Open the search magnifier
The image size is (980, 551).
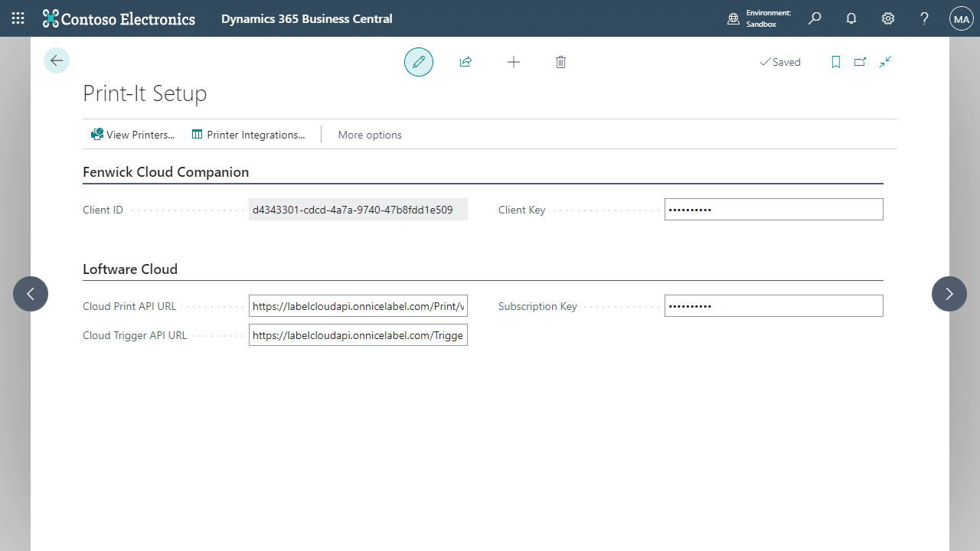click(x=815, y=18)
